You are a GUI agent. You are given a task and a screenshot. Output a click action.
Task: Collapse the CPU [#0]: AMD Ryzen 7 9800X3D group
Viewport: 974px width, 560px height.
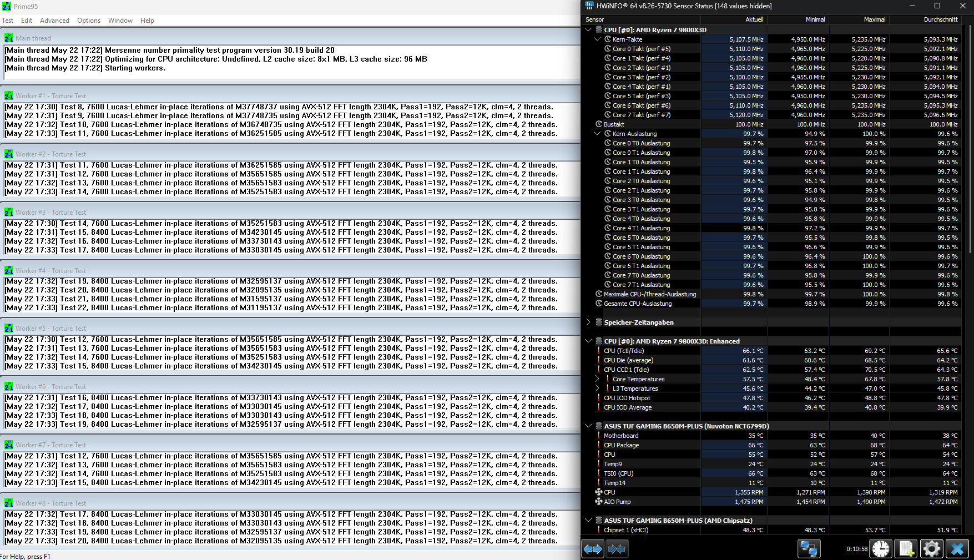[588, 30]
